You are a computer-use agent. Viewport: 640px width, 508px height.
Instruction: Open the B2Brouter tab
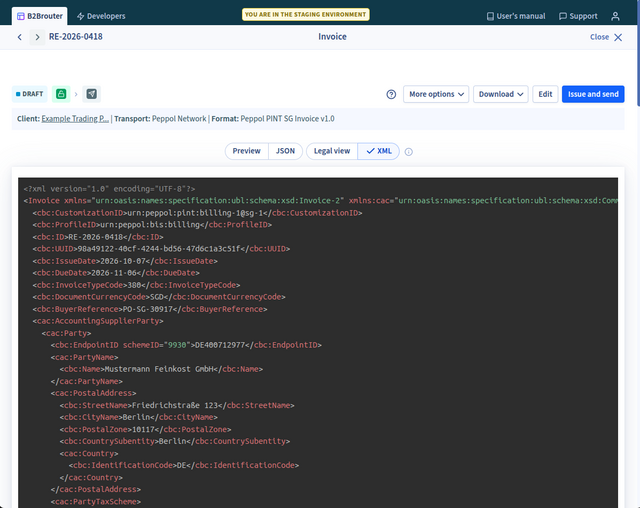(x=40, y=16)
